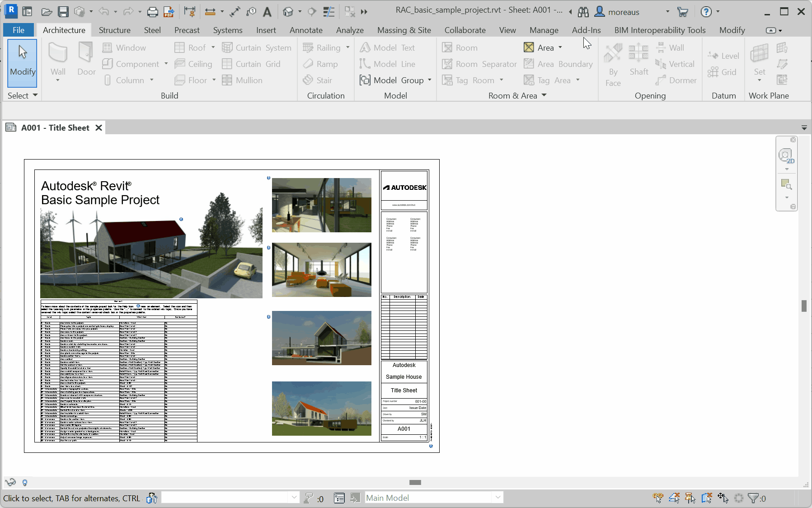Open the Annotate ribbon tab
Viewport: 812px width, 508px height.
[306, 30]
